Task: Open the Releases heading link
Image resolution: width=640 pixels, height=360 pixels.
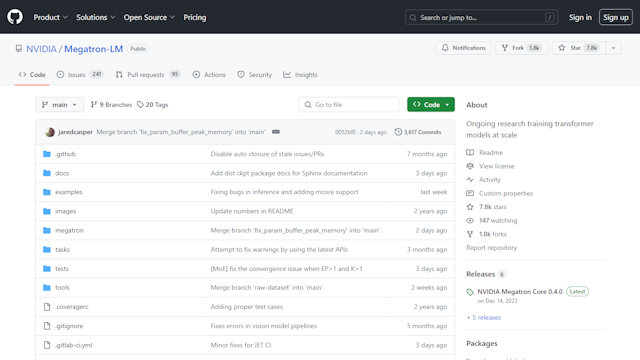Action: pos(480,274)
